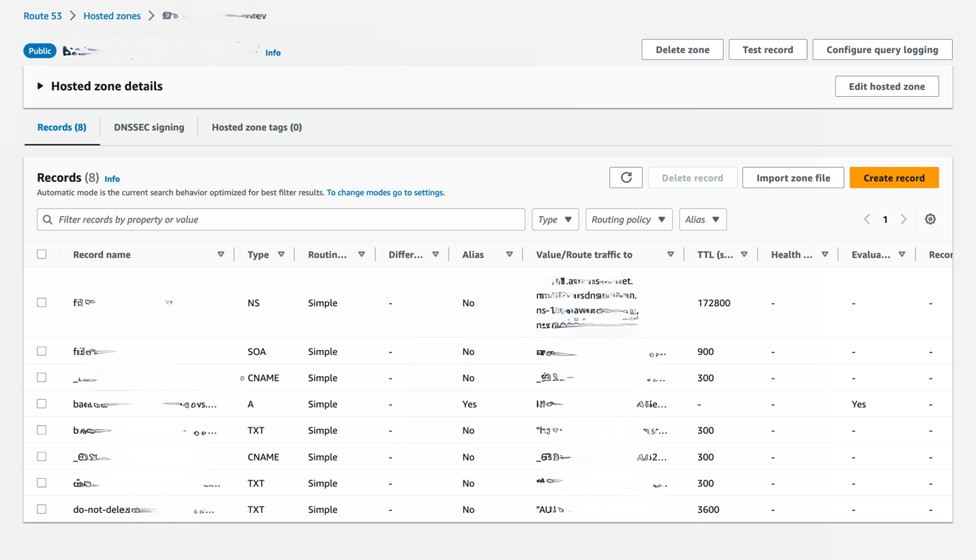Select the SOA record checkbox
This screenshot has width=976, height=560.
point(42,351)
